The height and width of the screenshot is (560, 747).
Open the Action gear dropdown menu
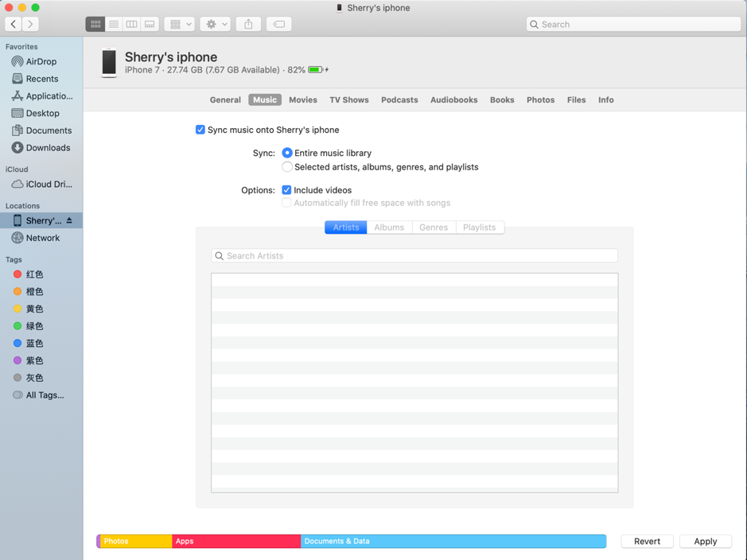click(216, 25)
